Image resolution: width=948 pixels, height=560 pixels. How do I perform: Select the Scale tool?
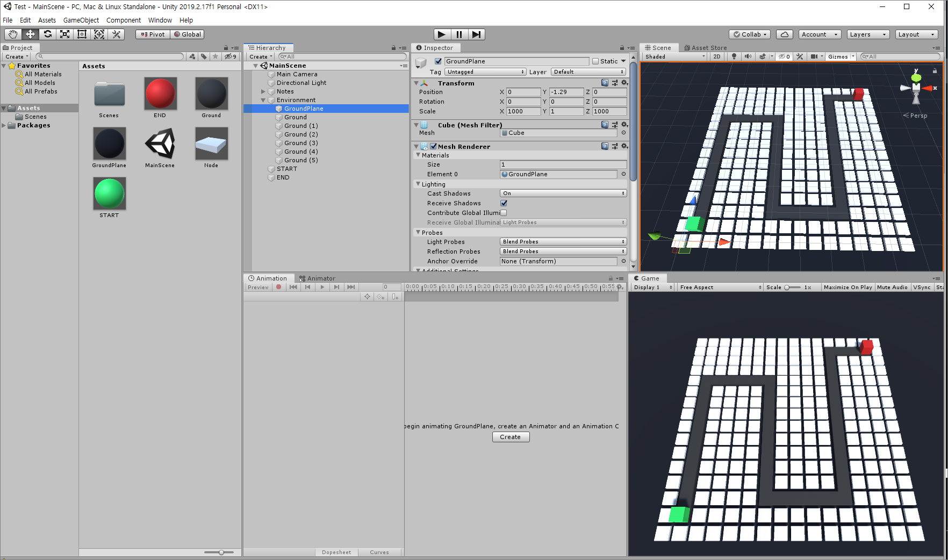tap(64, 34)
